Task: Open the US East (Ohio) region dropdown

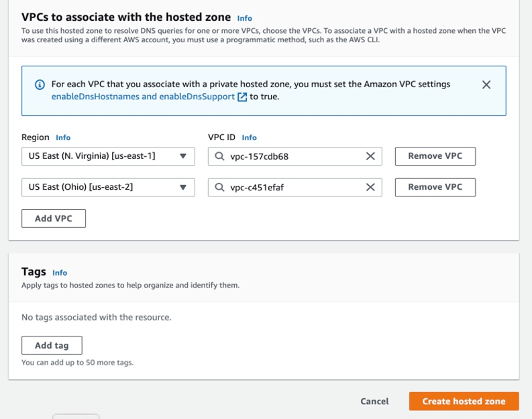Action: (108, 188)
